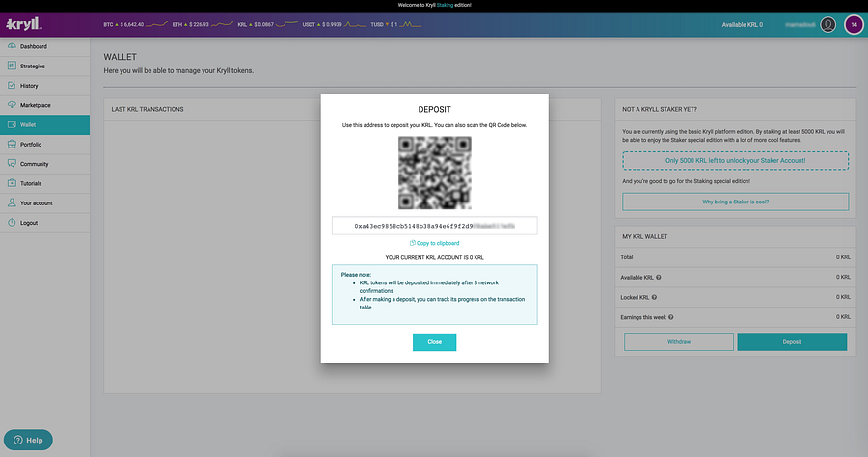
Task: Click help icon next to Locked KRL
Action: [x=654, y=297]
